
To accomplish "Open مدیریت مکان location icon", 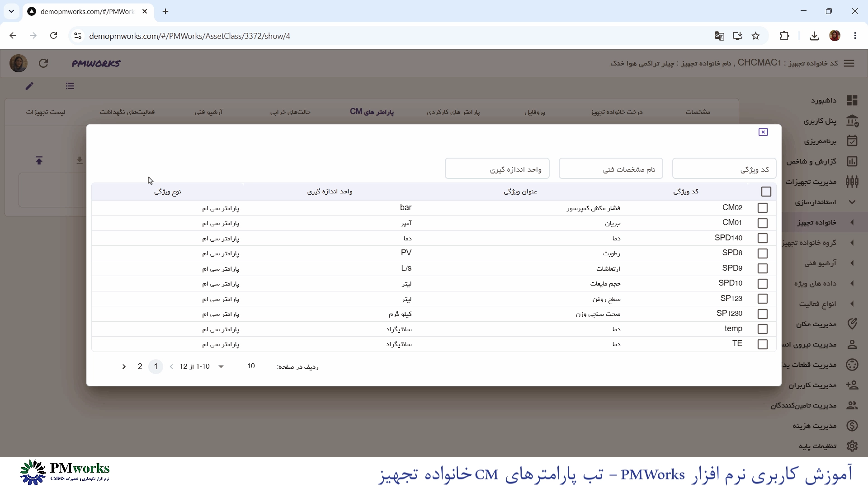I will point(852,324).
